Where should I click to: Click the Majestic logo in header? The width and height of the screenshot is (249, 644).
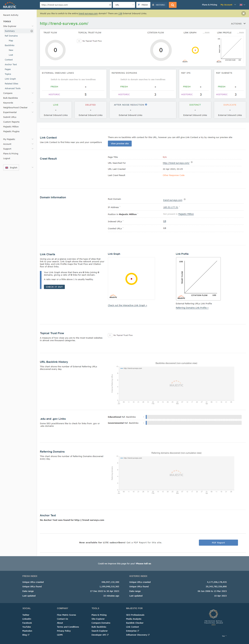[x=10, y=5]
